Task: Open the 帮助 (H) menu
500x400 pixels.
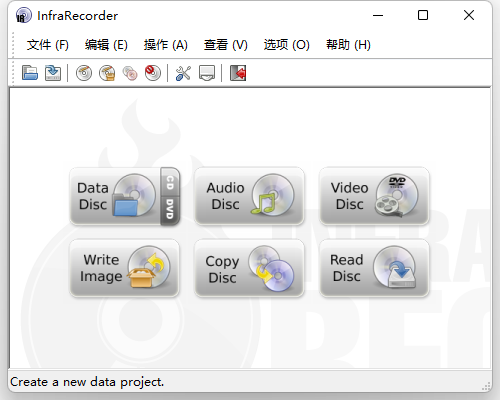Action: tap(348, 45)
